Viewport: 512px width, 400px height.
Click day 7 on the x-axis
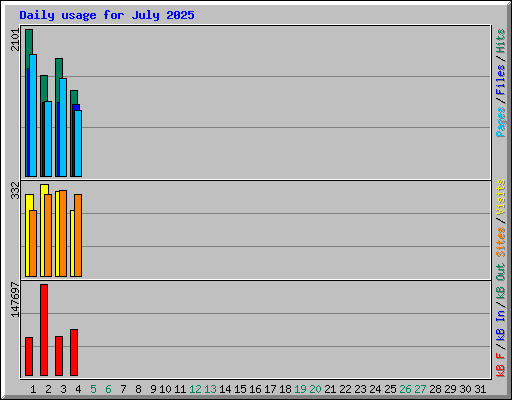click(123, 389)
